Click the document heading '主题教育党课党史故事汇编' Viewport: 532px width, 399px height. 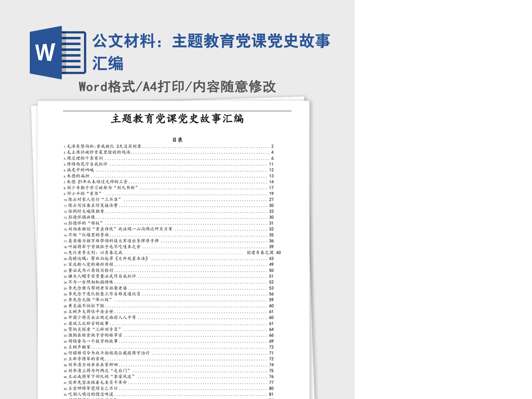pyautogui.click(x=177, y=119)
